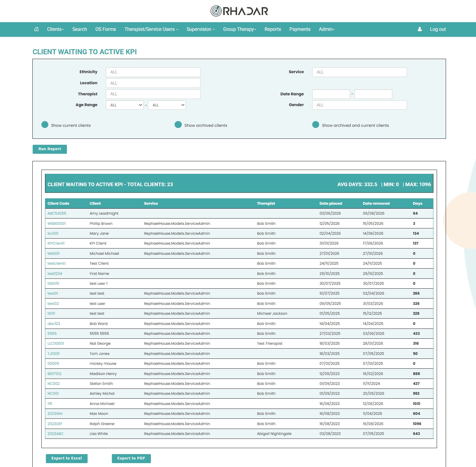This screenshot has height=467, width=476.
Task: Open the minimum Age Range dropdown
Action: (125, 105)
